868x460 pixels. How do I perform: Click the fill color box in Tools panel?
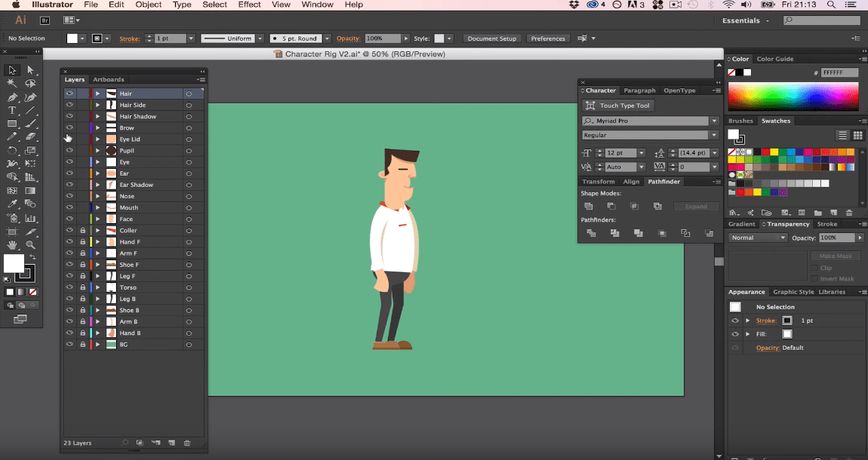(14, 264)
